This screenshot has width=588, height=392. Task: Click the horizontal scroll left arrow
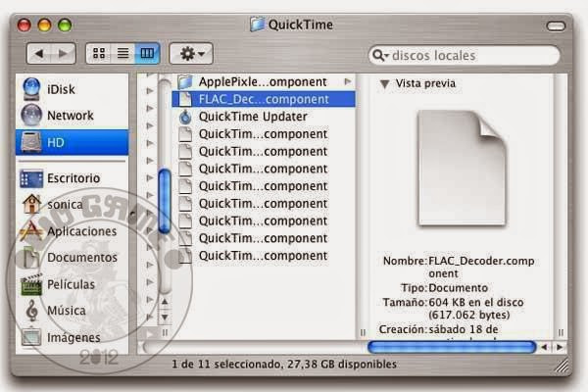point(544,347)
